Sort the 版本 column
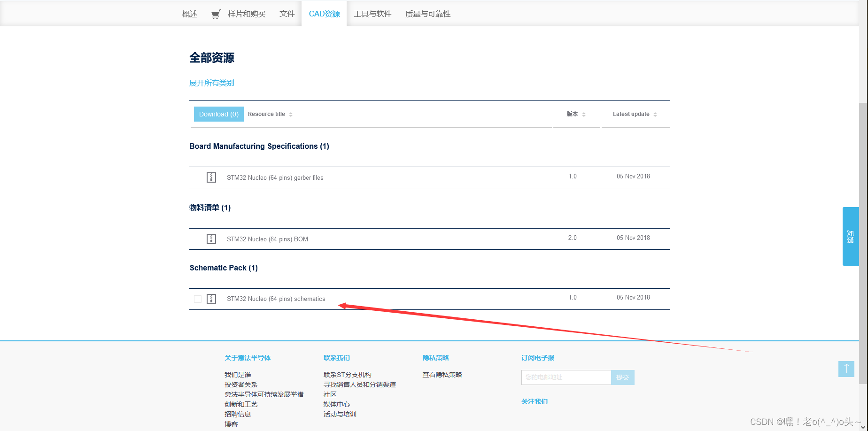This screenshot has height=431, width=868. (584, 115)
